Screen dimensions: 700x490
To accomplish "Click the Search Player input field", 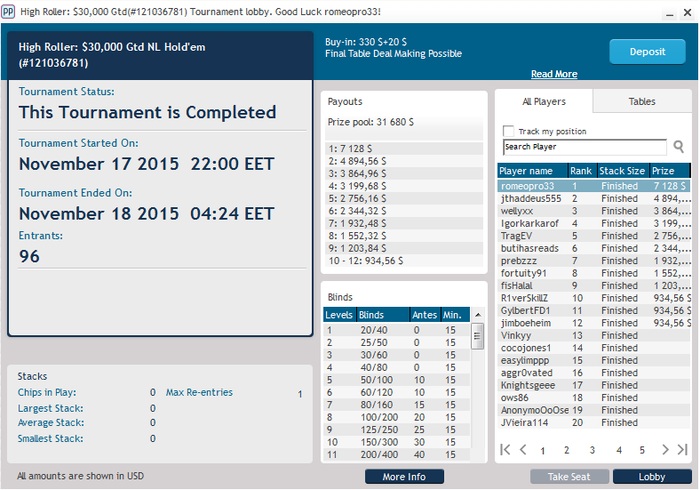I will click(x=585, y=147).
